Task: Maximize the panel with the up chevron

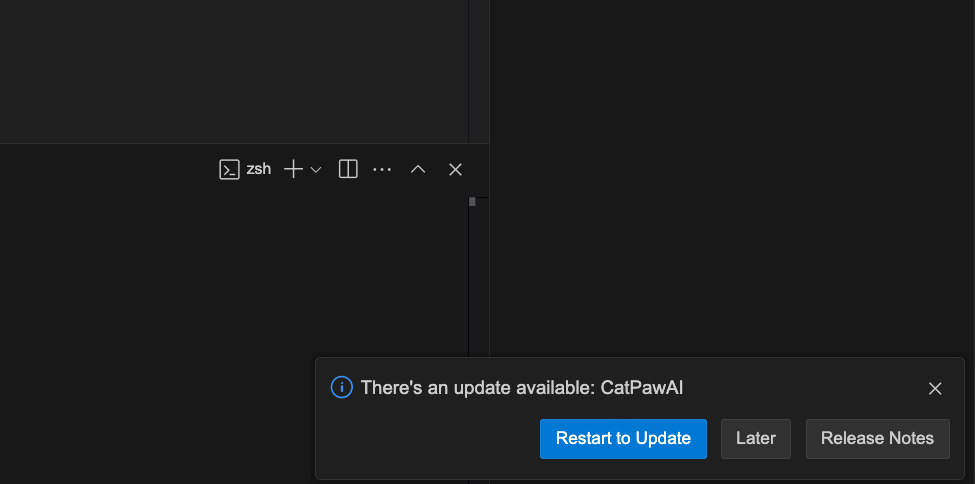Action: tap(418, 170)
